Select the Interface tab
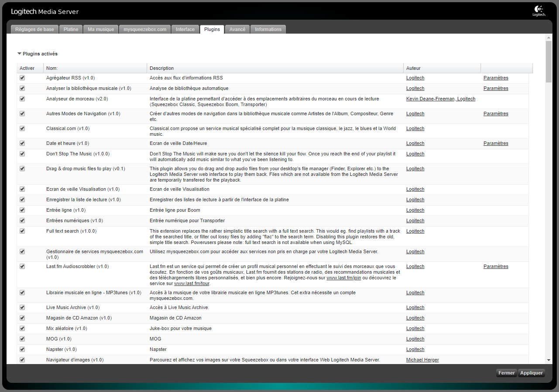559x392 pixels. (185, 29)
